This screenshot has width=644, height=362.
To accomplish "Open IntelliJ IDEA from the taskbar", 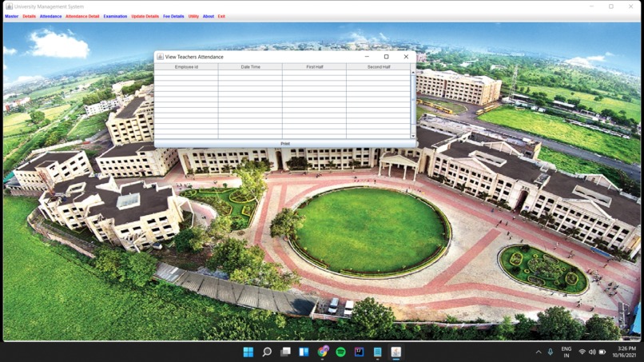I will [x=359, y=352].
